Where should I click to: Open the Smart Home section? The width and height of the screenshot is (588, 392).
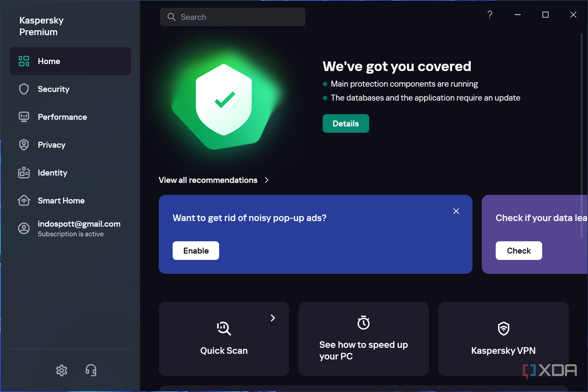point(70,200)
